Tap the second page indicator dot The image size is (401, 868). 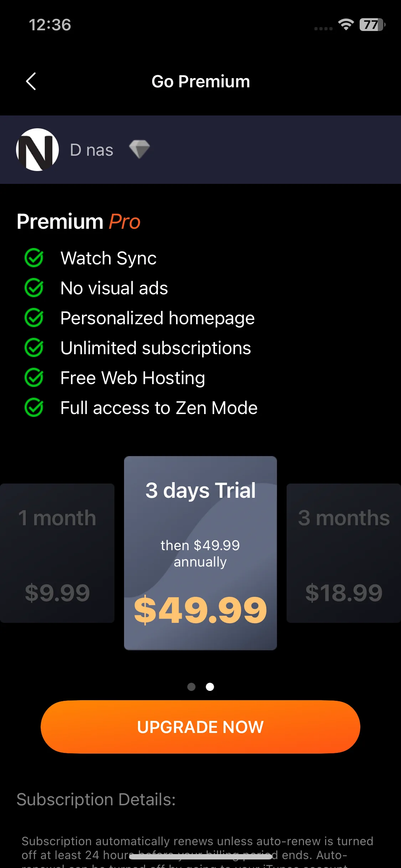(x=210, y=687)
